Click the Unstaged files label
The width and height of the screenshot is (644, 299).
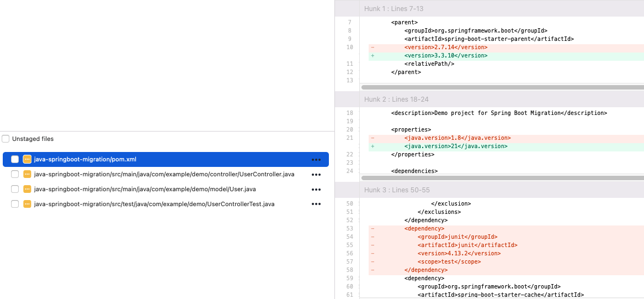pos(33,139)
